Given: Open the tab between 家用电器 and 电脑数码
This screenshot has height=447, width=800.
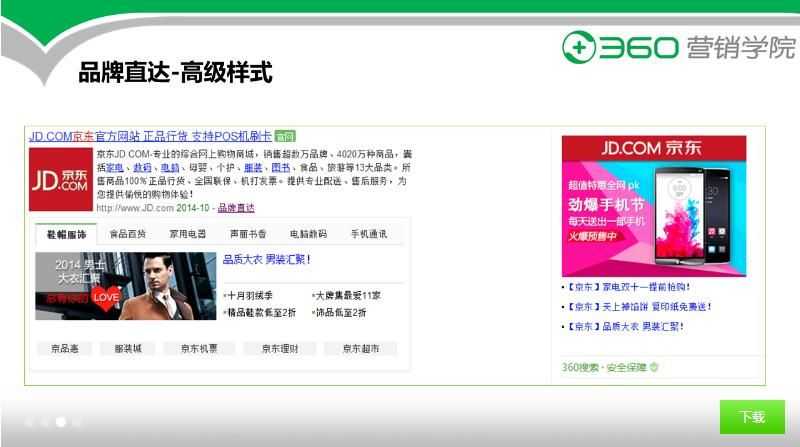Looking at the screenshot, I should click(248, 234).
